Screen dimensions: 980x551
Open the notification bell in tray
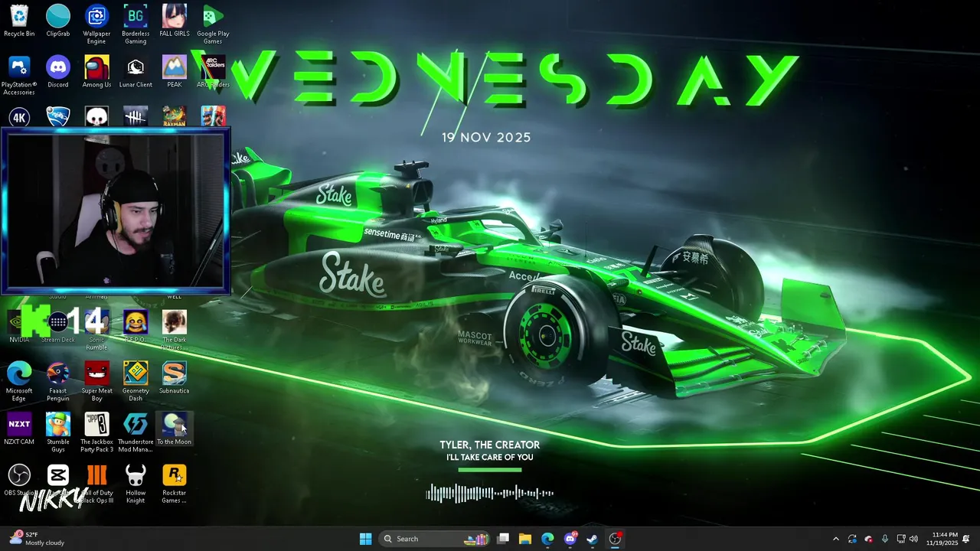tap(967, 539)
